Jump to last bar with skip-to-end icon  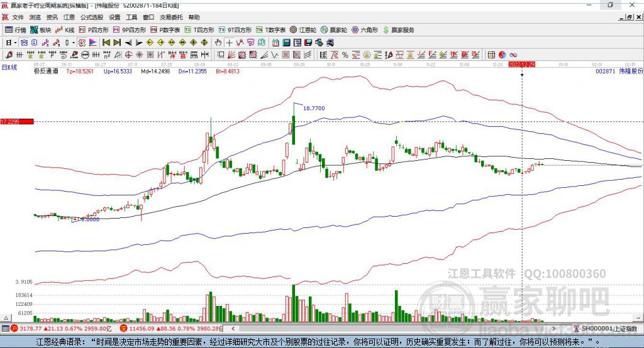click(x=117, y=43)
